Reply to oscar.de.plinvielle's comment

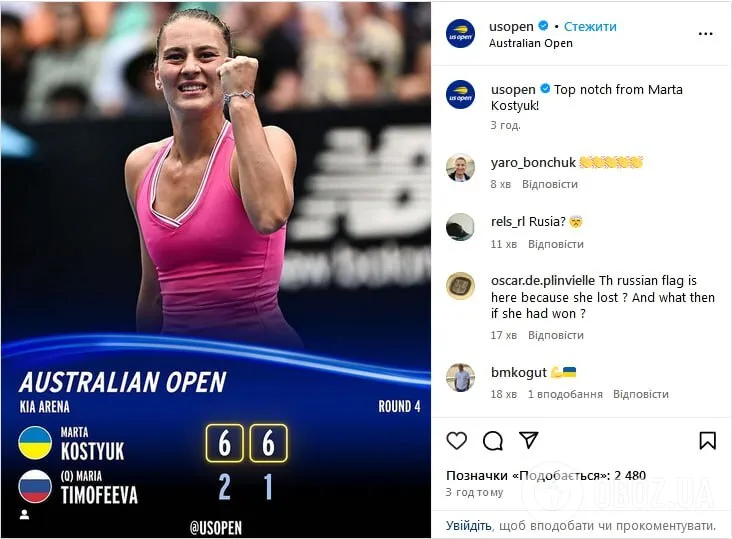556,335
